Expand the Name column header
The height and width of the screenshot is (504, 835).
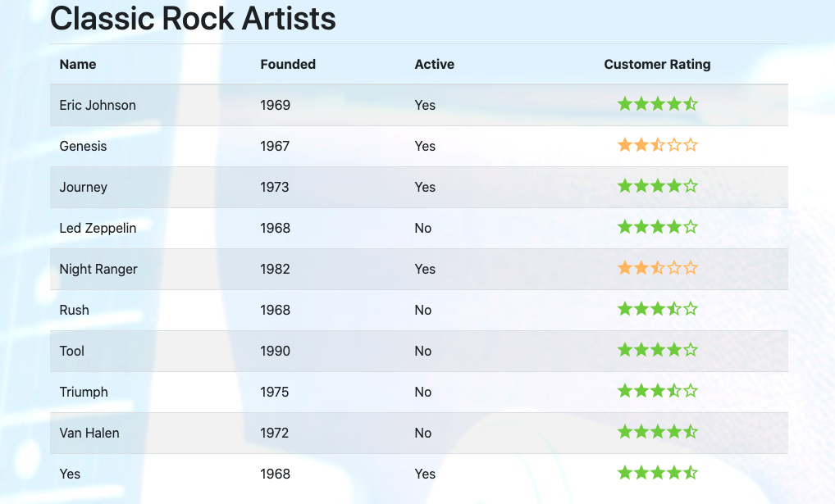click(x=77, y=64)
